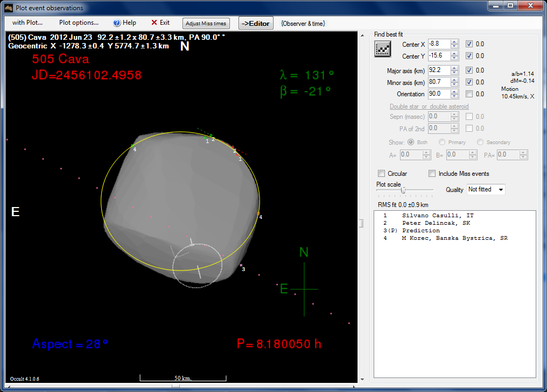The height and width of the screenshot is (392, 547).
Task: Toggle the Center Y fit checkbox
Action: click(x=469, y=56)
